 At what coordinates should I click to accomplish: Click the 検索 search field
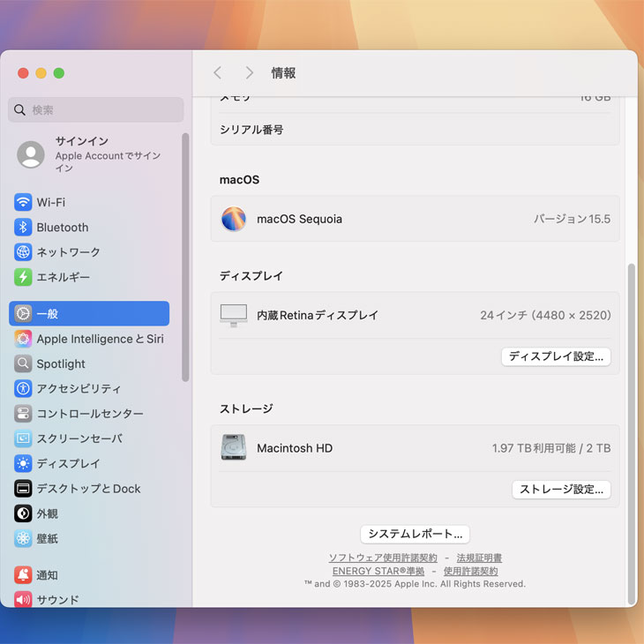coord(95,109)
